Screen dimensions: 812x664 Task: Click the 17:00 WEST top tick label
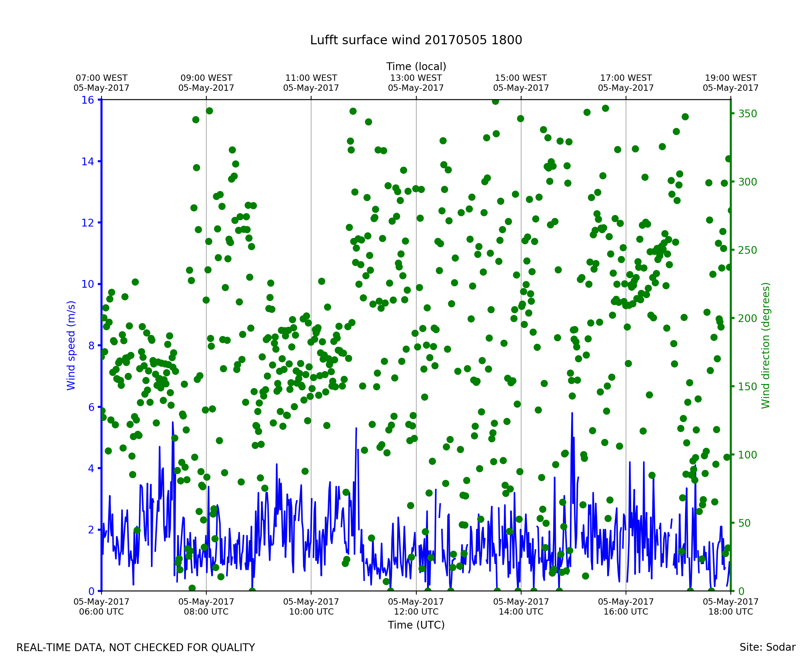coord(626,83)
